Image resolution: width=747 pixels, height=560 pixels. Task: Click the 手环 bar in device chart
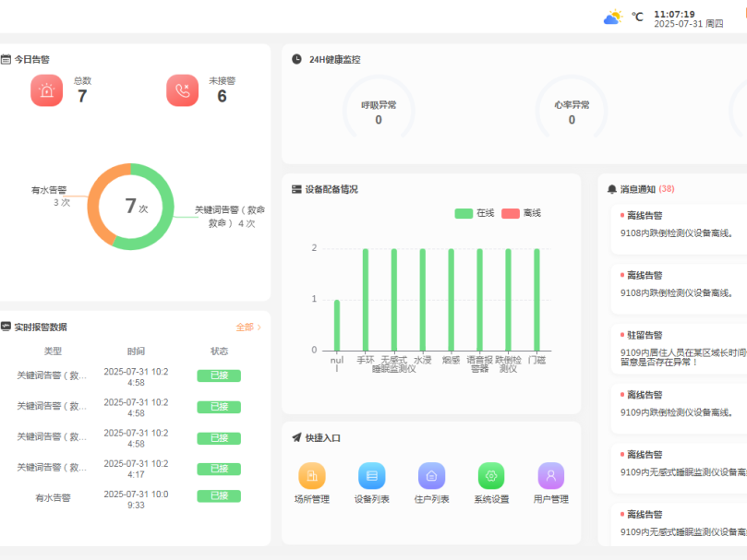pyautogui.click(x=366, y=300)
